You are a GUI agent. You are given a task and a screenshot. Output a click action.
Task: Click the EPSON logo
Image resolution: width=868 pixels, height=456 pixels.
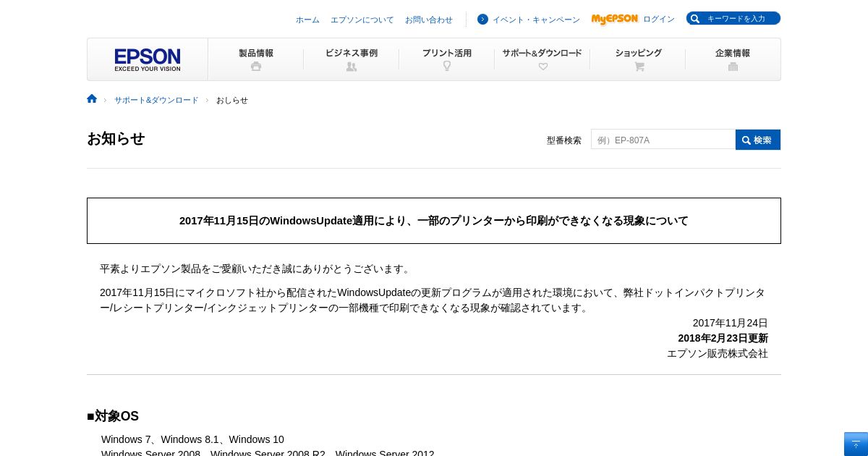coord(148,59)
